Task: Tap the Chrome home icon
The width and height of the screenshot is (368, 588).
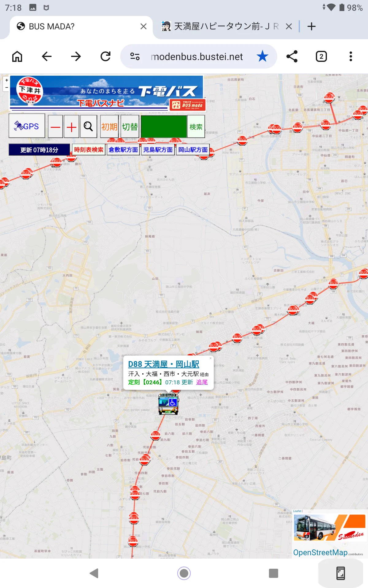Action: point(17,56)
